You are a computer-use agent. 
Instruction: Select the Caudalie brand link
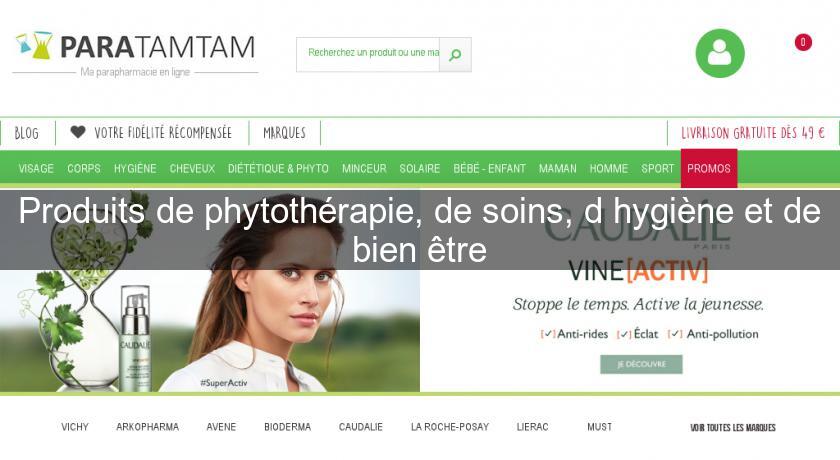click(361, 427)
